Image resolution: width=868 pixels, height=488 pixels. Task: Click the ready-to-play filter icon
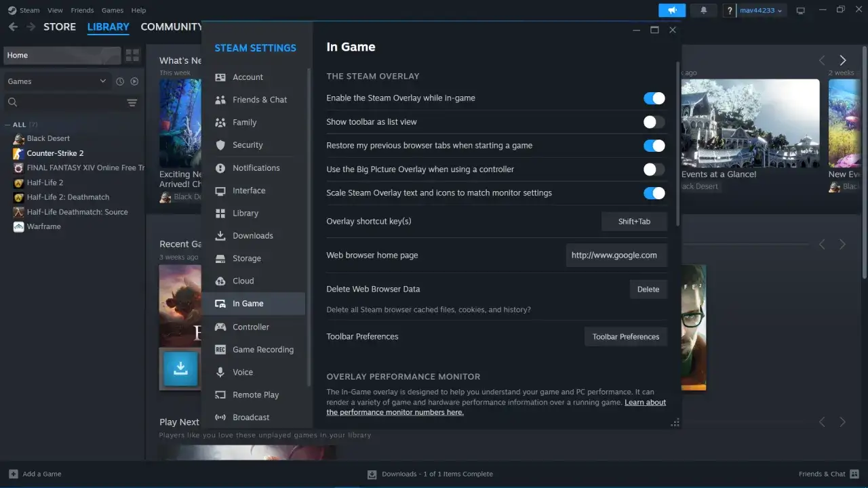tap(134, 81)
